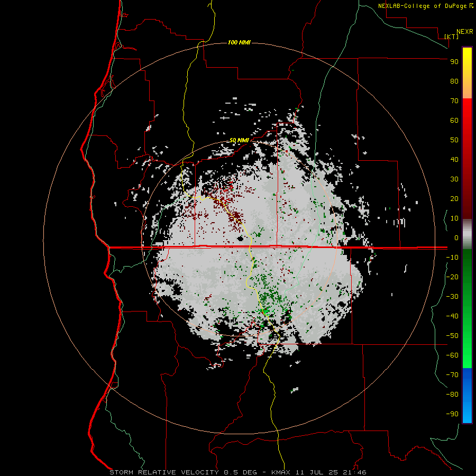Click the "100 NMI" range ring label
476x476 pixels.
(x=239, y=42)
